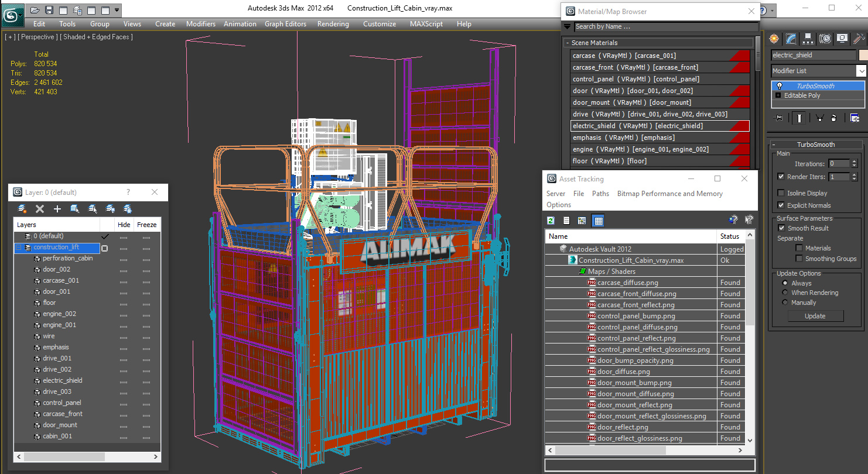Open the Display panel tab (monitor icon)
This screenshot has width=868, height=474.
[842, 39]
